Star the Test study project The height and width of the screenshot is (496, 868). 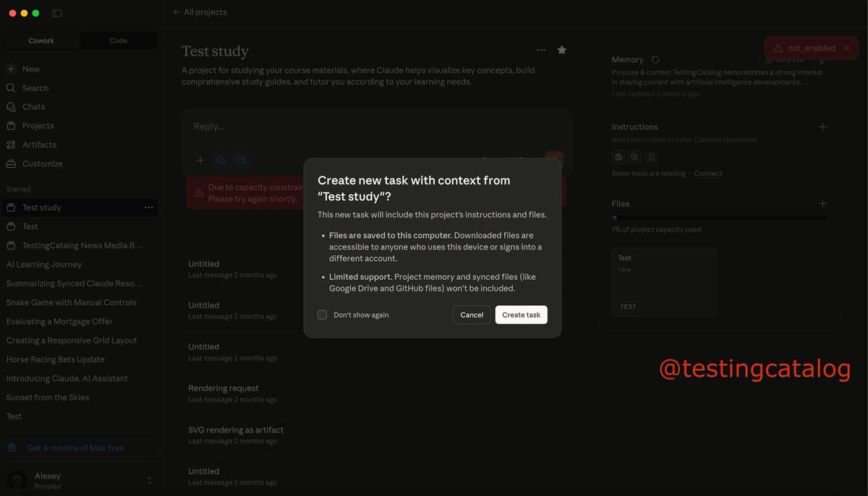[562, 49]
